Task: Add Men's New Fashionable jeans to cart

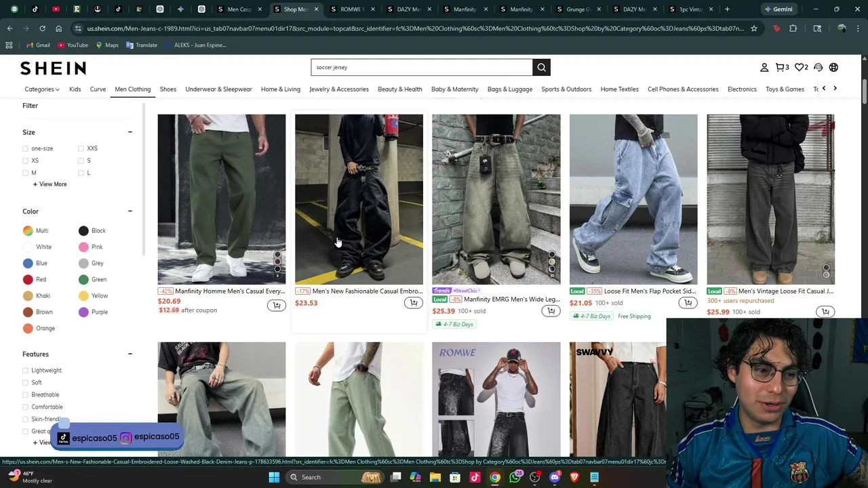Action: 414,303
